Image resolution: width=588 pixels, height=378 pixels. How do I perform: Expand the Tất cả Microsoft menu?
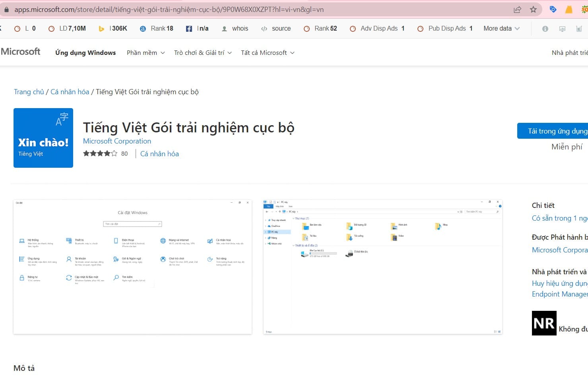[268, 53]
